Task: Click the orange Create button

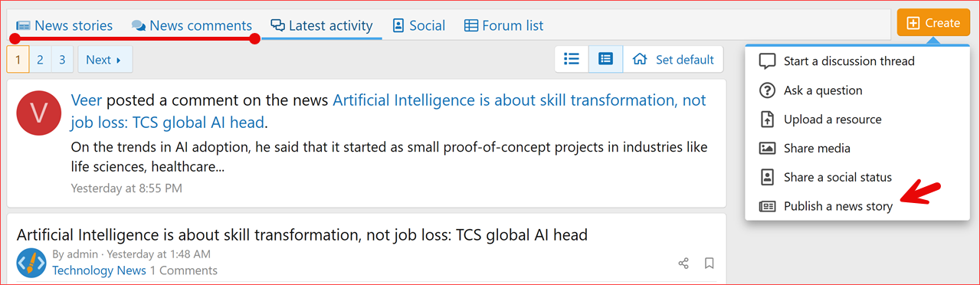Action: coord(933,23)
